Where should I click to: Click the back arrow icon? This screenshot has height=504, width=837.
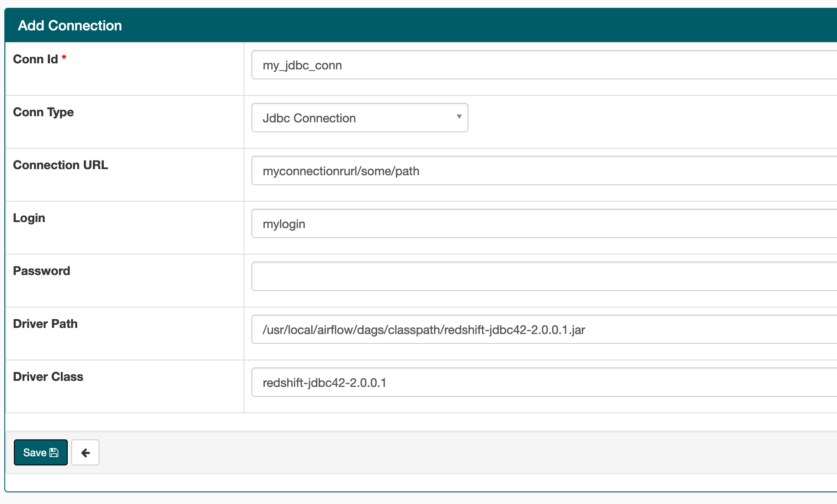[x=85, y=452]
